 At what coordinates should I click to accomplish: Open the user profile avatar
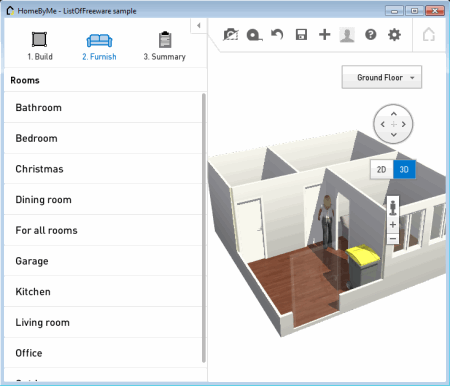coord(347,35)
